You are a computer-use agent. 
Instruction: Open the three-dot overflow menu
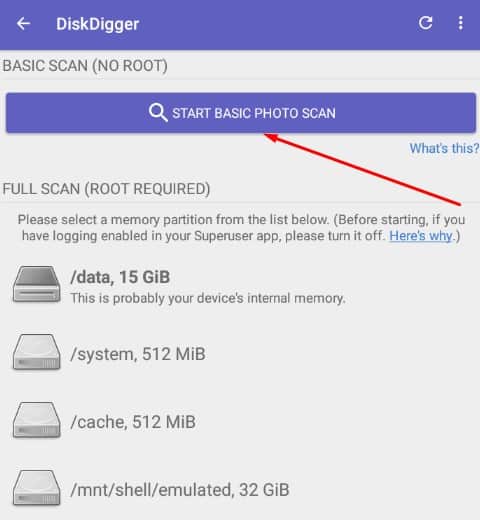[461, 23]
